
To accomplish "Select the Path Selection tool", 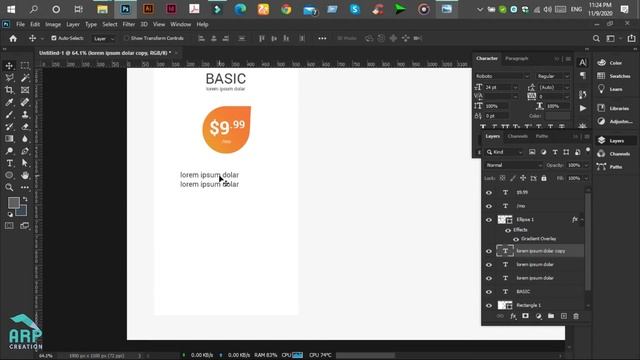I will 25,163.
